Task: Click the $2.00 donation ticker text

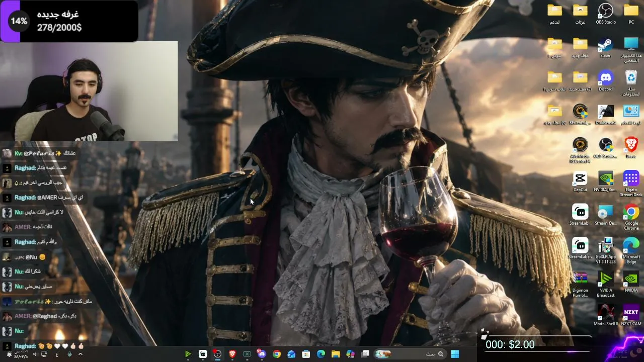Action: click(x=510, y=344)
